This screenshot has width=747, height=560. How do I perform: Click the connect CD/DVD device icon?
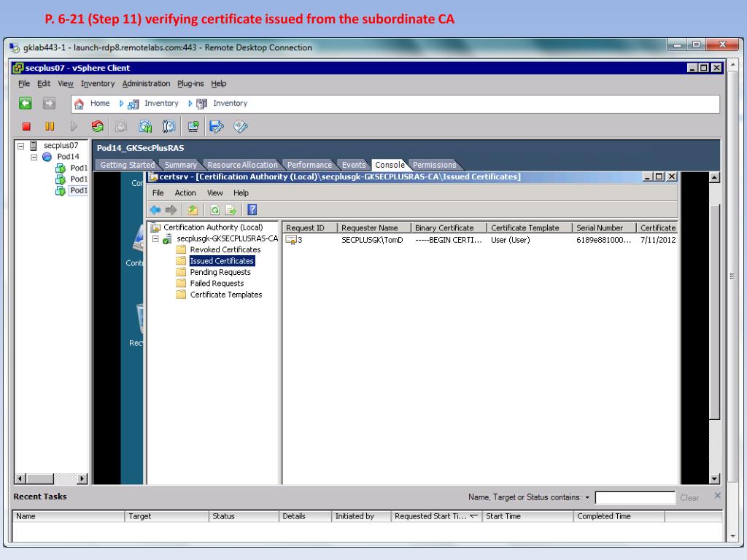point(241,126)
